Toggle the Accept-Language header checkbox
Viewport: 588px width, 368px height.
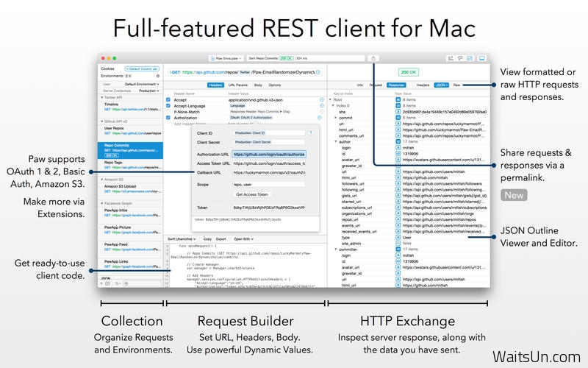tap(168, 106)
